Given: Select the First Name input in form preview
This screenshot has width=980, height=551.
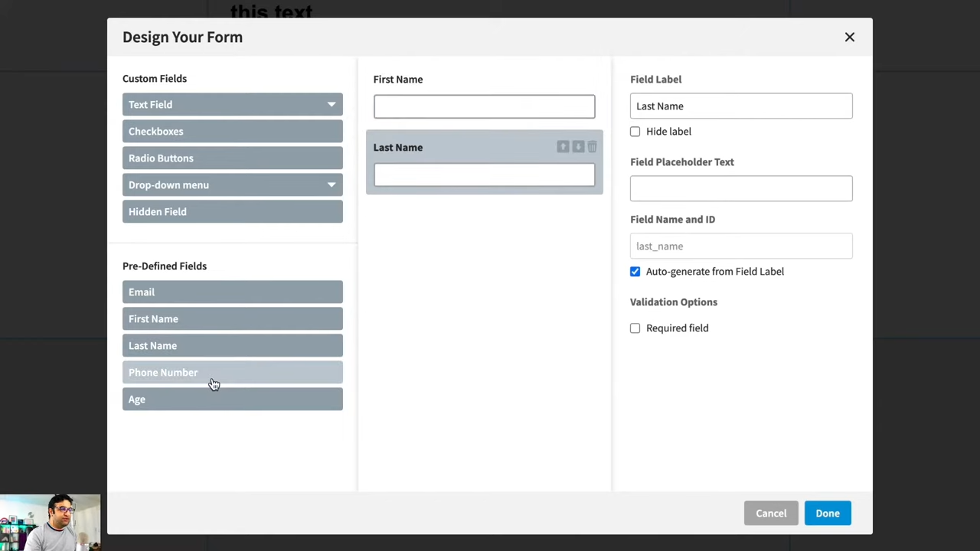Looking at the screenshot, I should (x=484, y=107).
